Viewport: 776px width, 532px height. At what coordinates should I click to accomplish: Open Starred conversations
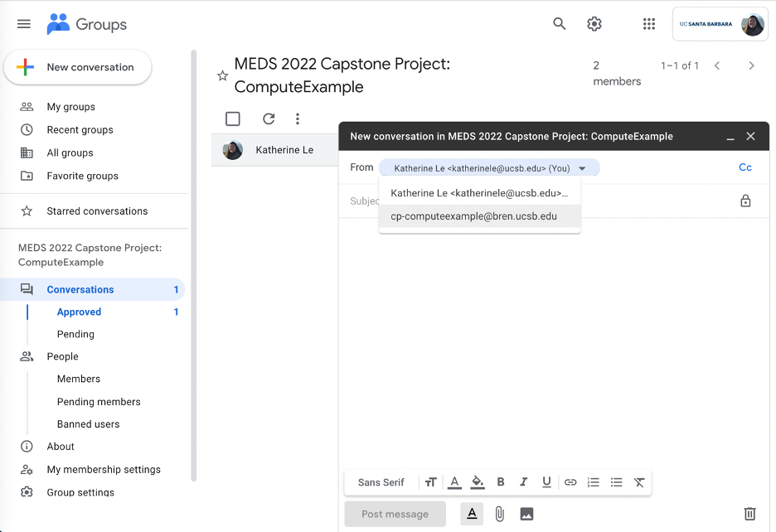pyautogui.click(x=97, y=210)
